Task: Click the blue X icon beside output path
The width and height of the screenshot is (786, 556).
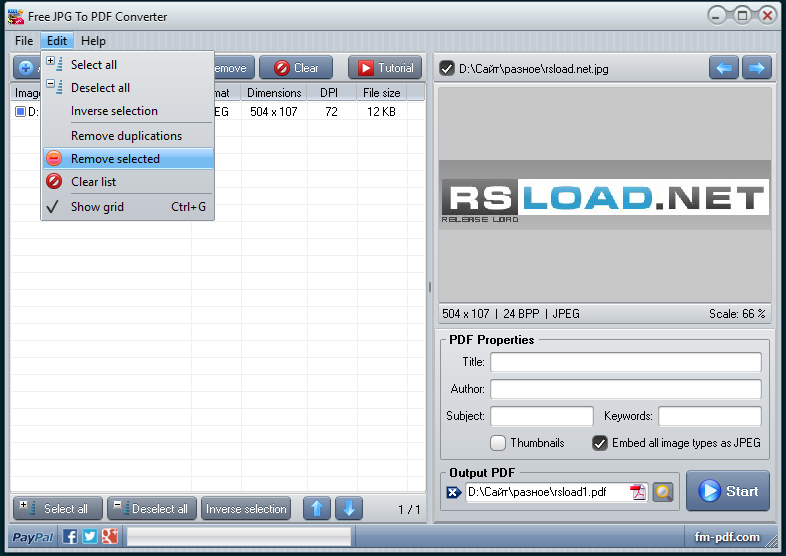Action: 454,492
